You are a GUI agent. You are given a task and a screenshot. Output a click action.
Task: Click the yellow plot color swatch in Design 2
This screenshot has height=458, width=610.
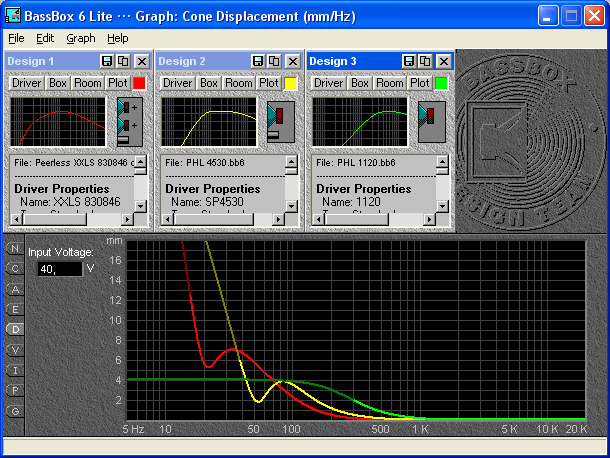point(290,83)
